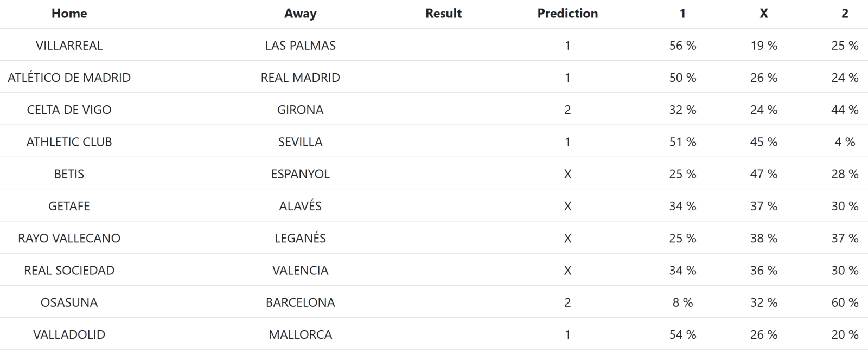The image size is (868, 354).
Task: Click the RAYO VALLECANO cell
Action: [69, 238]
